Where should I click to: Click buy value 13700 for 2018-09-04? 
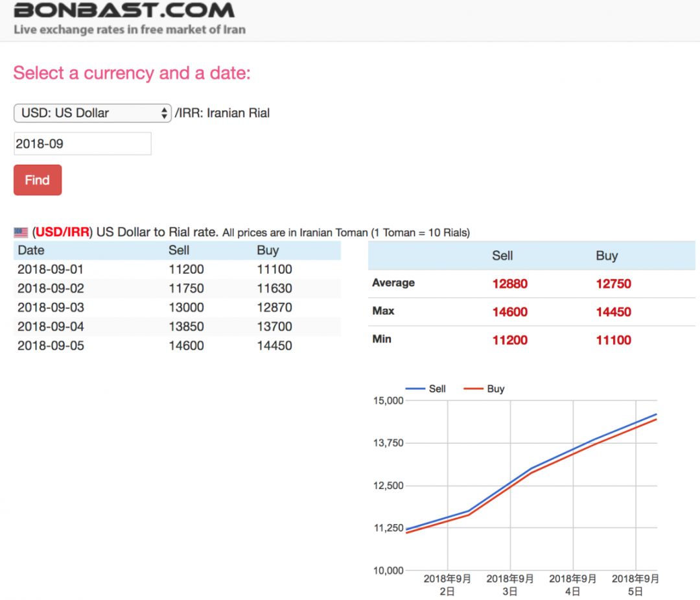click(275, 326)
